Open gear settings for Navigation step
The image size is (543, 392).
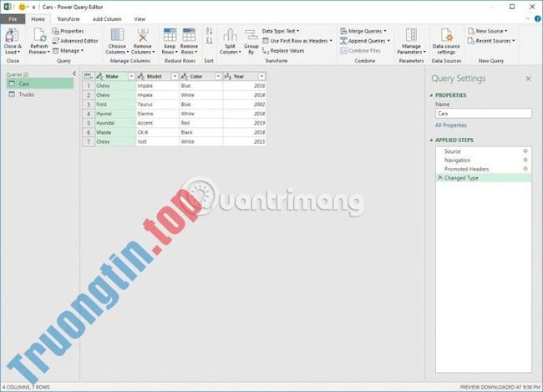(x=525, y=160)
